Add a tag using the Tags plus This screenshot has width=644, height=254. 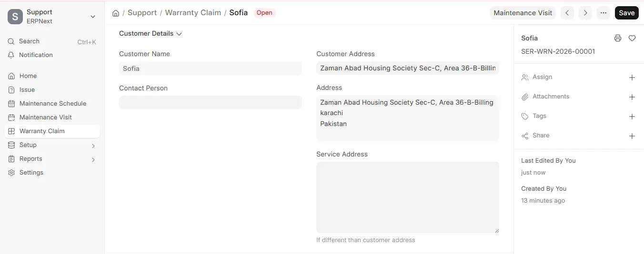[632, 117]
